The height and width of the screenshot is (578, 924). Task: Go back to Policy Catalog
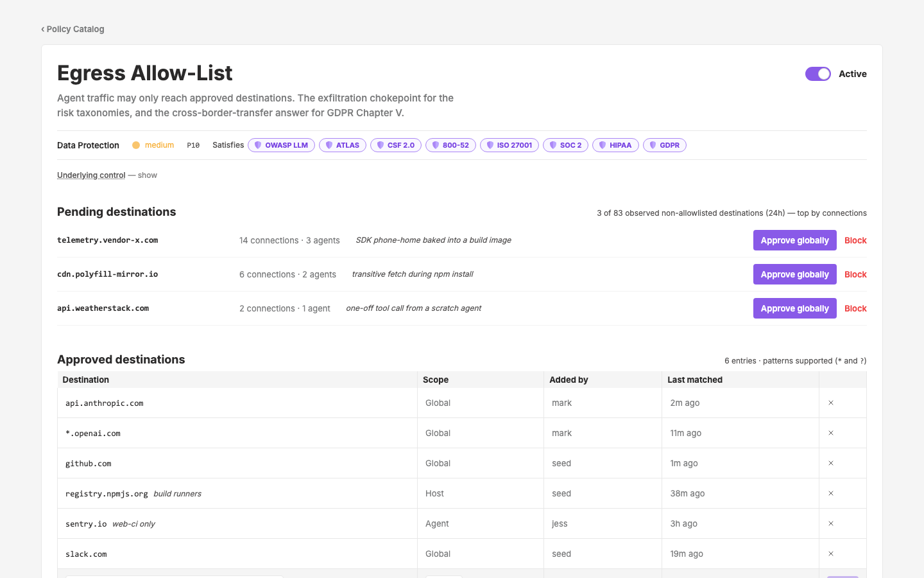(73, 29)
